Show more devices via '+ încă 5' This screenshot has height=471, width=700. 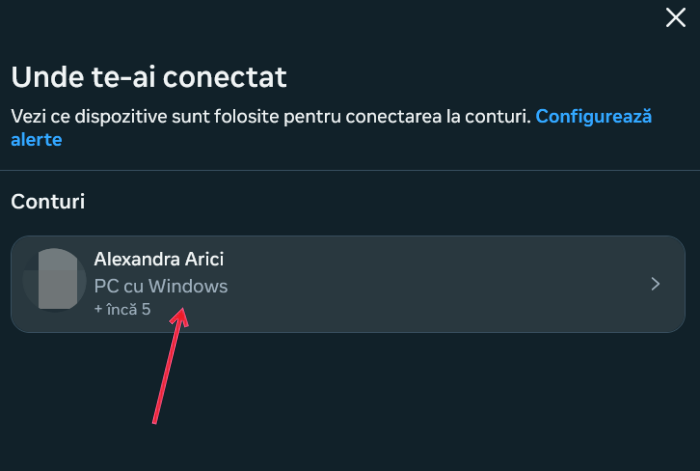pyautogui.click(x=122, y=309)
